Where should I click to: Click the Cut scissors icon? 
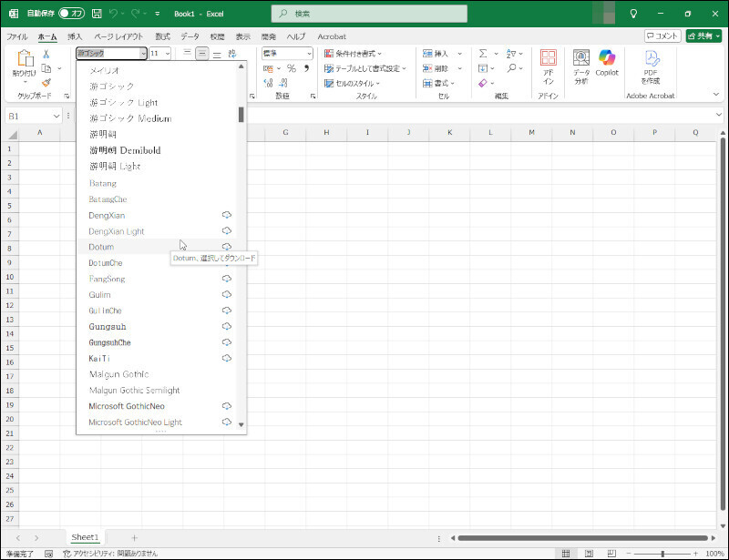[x=46, y=54]
